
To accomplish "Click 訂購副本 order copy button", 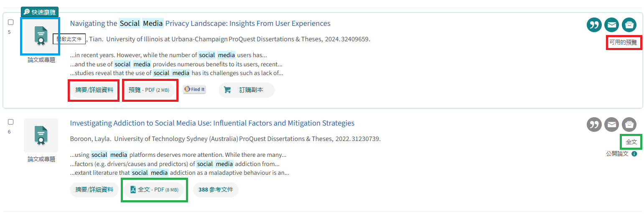I will point(246,90).
